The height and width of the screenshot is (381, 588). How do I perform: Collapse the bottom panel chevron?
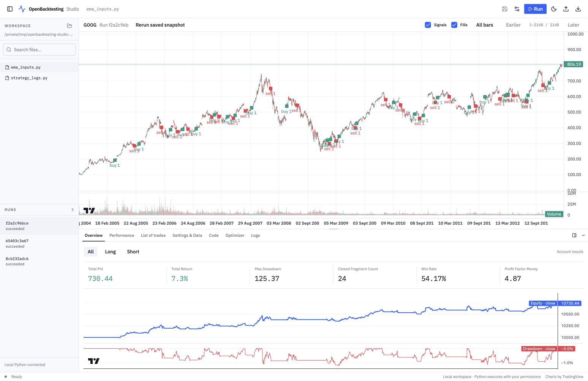(x=583, y=236)
